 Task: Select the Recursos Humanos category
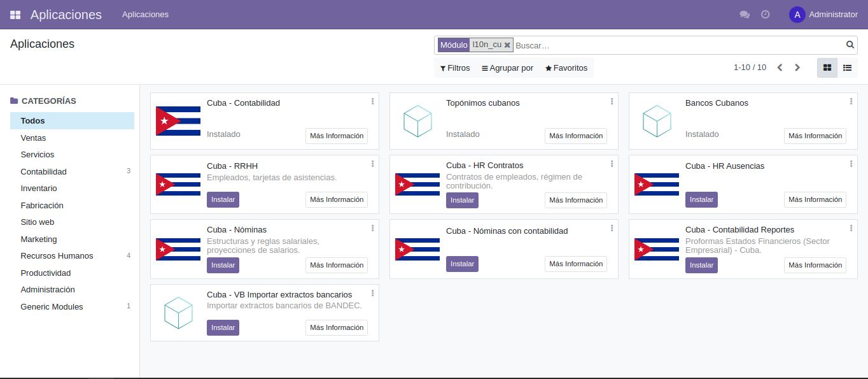[x=58, y=255]
